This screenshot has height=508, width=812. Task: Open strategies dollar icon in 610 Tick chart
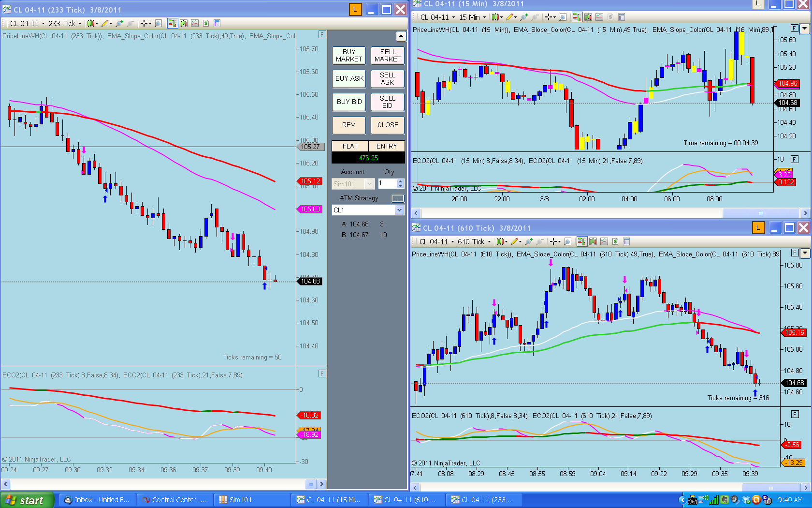[615, 242]
